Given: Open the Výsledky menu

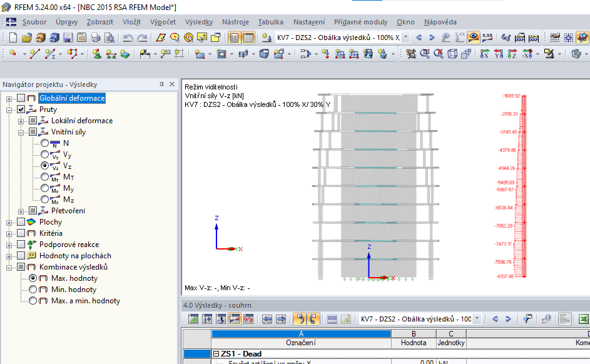Looking at the screenshot, I should (x=199, y=22).
